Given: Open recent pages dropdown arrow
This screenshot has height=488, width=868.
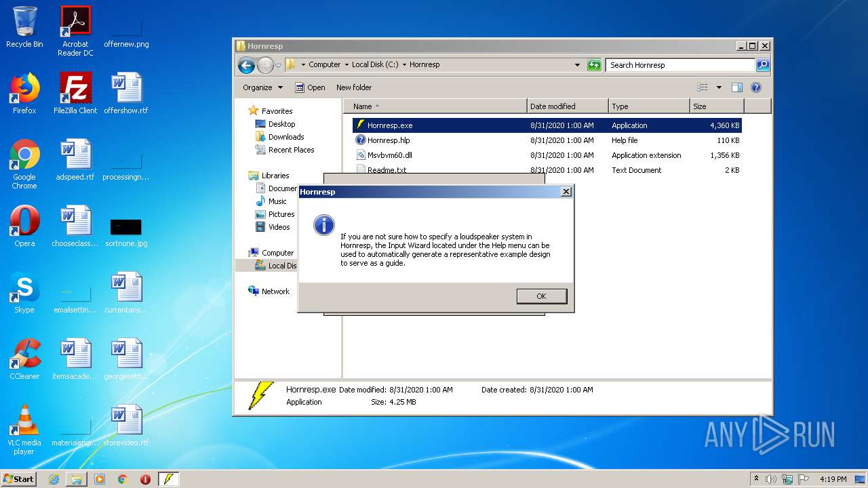Looking at the screenshot, I should pyautogui.click(x=278, y=66).
